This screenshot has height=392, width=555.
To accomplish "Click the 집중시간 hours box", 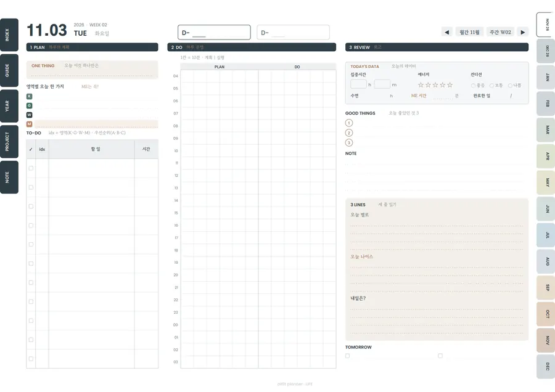I will coord(358,84).
